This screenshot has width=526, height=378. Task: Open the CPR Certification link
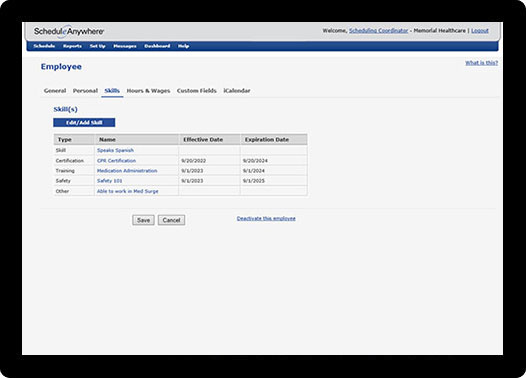116,161
